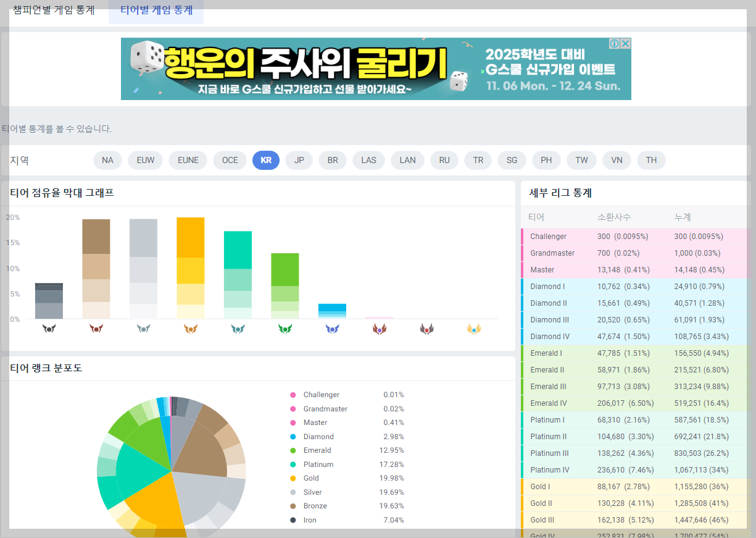Click the Gold color dot in the legend
Screen dimensions: 756x538
pyautogui.click(x=294, y=478)
